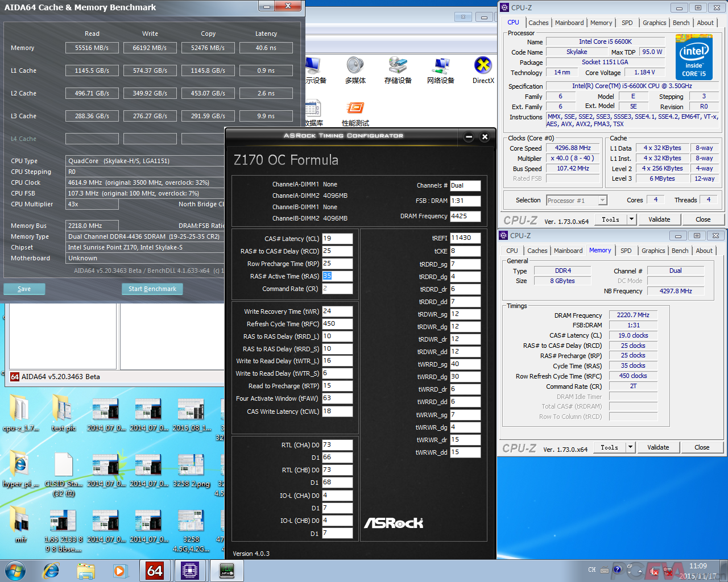Click Validate in CPU-Z memory-timings window

658,447
